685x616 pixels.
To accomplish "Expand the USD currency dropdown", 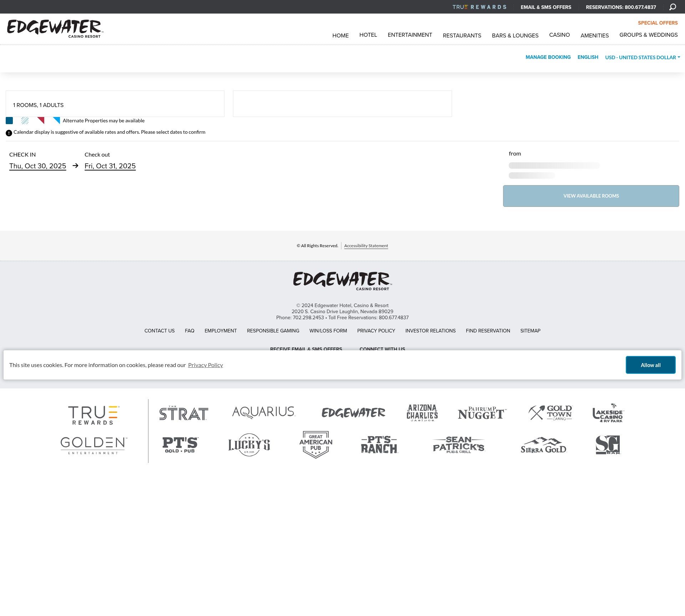I will click(643, 57).
